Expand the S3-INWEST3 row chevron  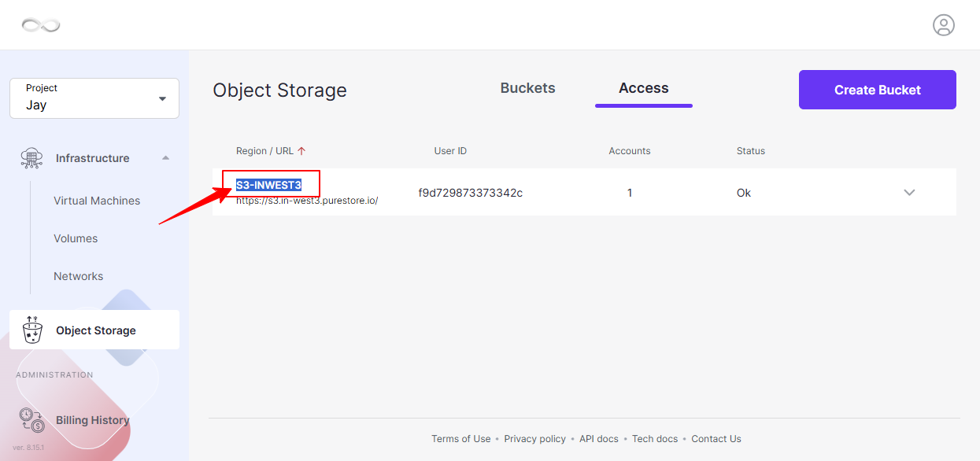point(909,193)
